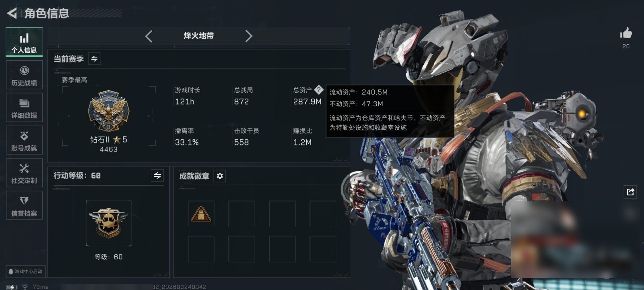Open the 个人信息 sidebar tab
Image resolution: width=644 pixels, height=290 pixels.
(x=24, y=42)
